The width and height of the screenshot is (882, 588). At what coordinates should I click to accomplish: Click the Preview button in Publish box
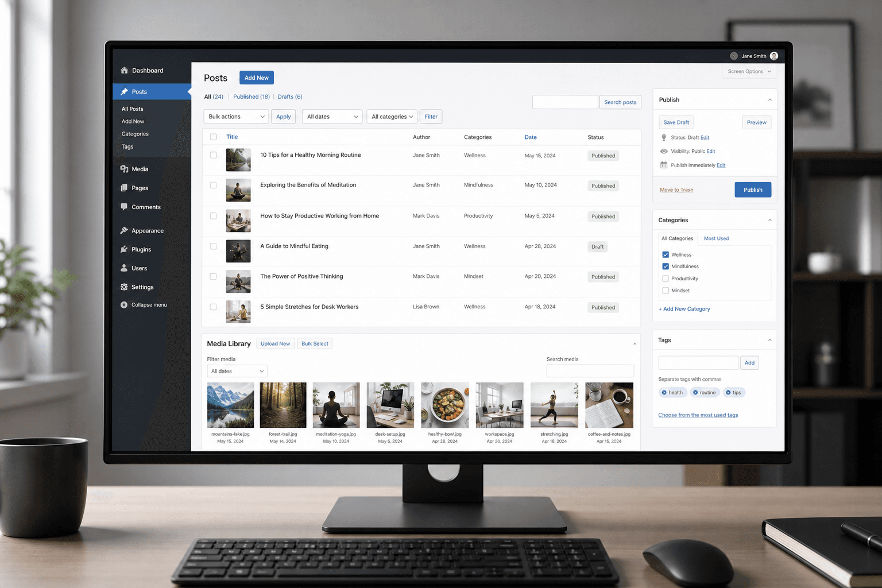(756, 122)
